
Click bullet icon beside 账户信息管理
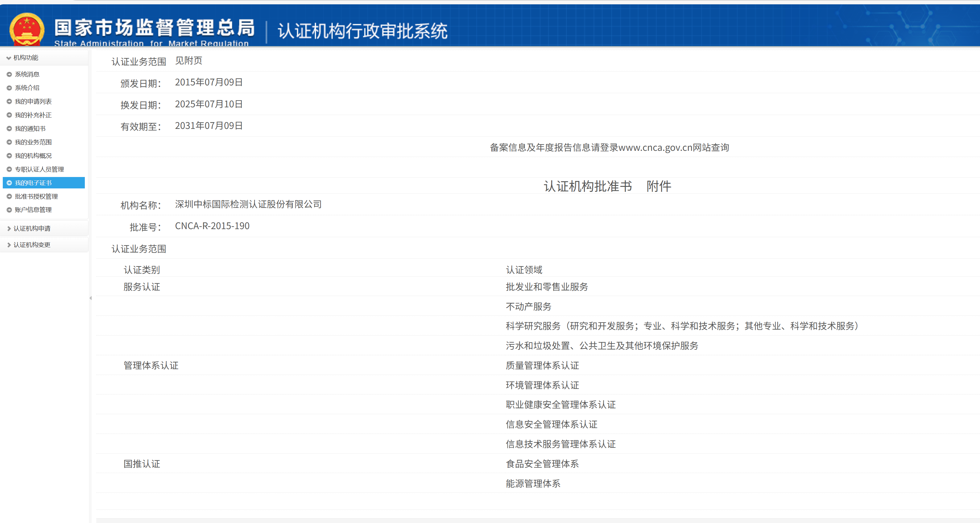tap(9, 210)
